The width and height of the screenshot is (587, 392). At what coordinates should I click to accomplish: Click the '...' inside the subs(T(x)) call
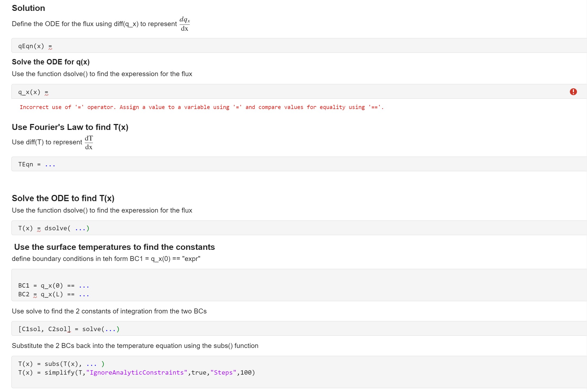pos(92,364)
